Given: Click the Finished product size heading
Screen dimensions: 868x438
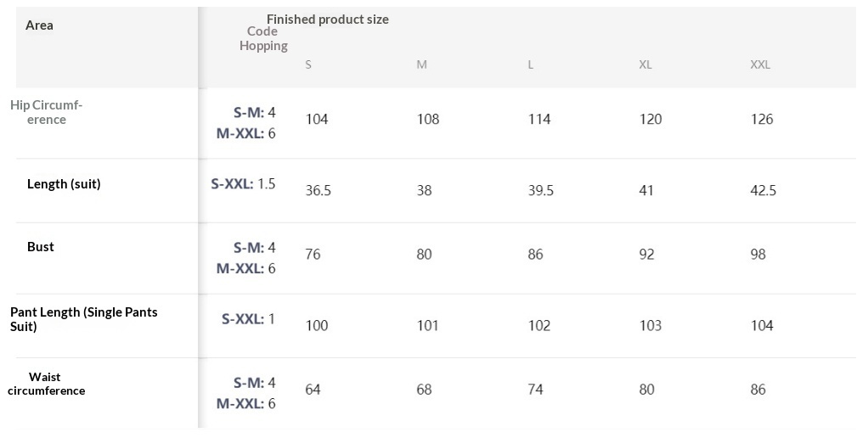Looking at the screenshot, I should (328, 20).
